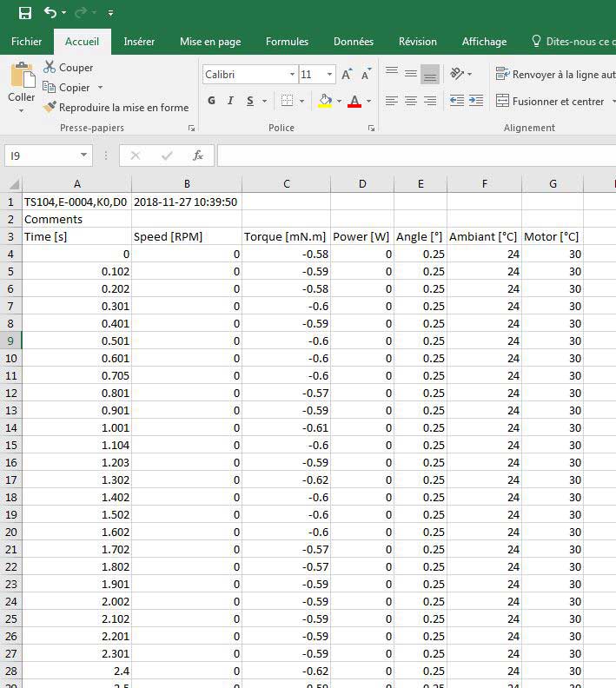Click the insert function fx icon

pos(198,155)
